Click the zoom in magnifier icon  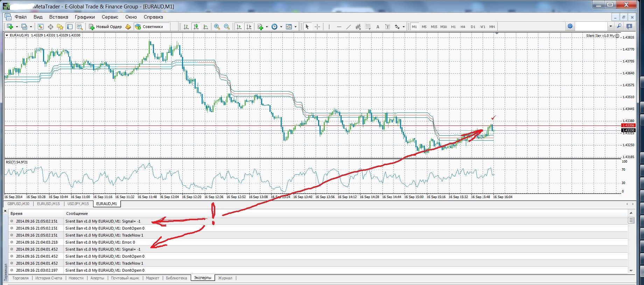coord(217,27)
